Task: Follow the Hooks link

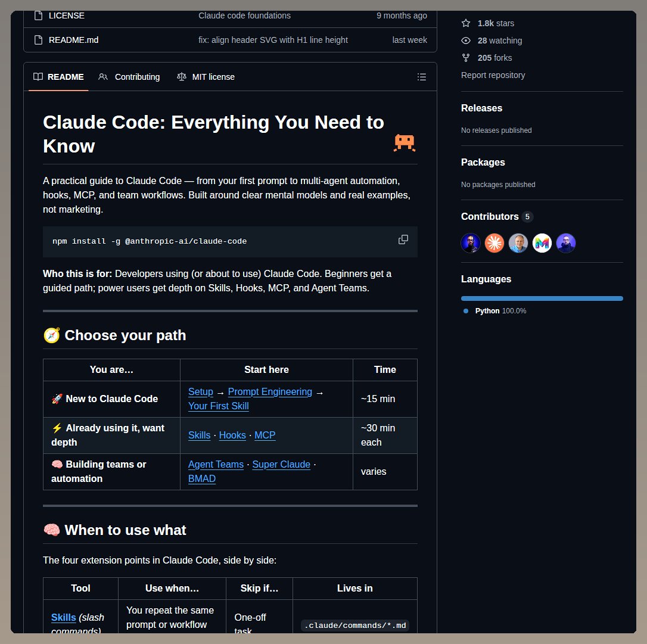Action: (232, 435)
